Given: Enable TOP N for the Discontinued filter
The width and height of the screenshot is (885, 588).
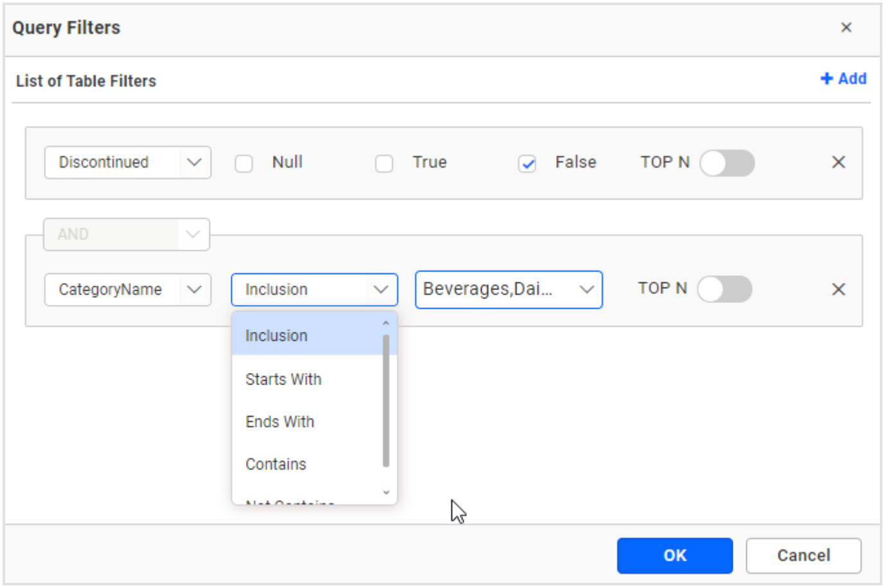Looking at the screenshot, I should [x=727, y=163].
